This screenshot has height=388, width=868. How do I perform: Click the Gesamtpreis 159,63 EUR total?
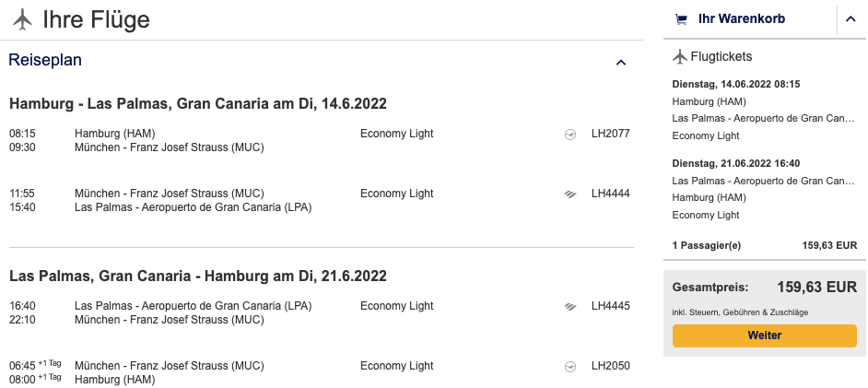tap(816, 287)
